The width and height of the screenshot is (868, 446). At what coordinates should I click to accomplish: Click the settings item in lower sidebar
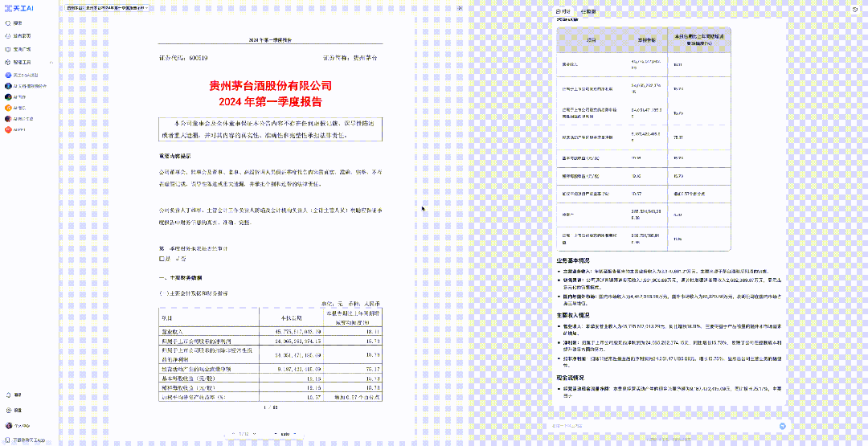click(18, 409)
